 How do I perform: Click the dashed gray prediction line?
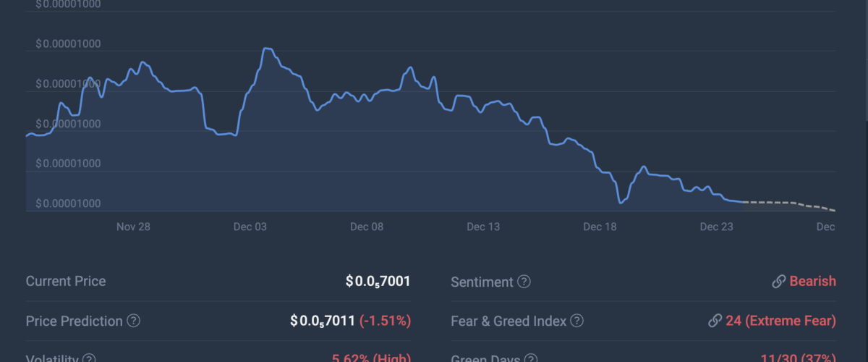(x=788, y=203)
